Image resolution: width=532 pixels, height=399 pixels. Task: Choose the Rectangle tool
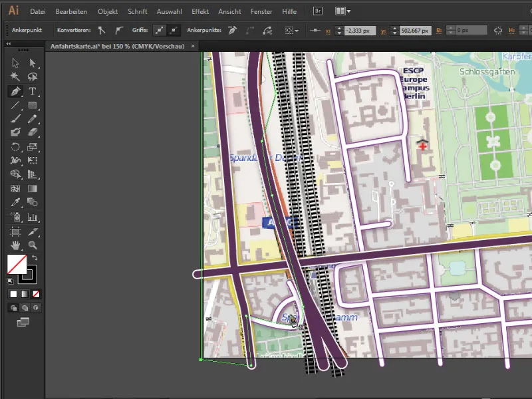tap(32, 105)
